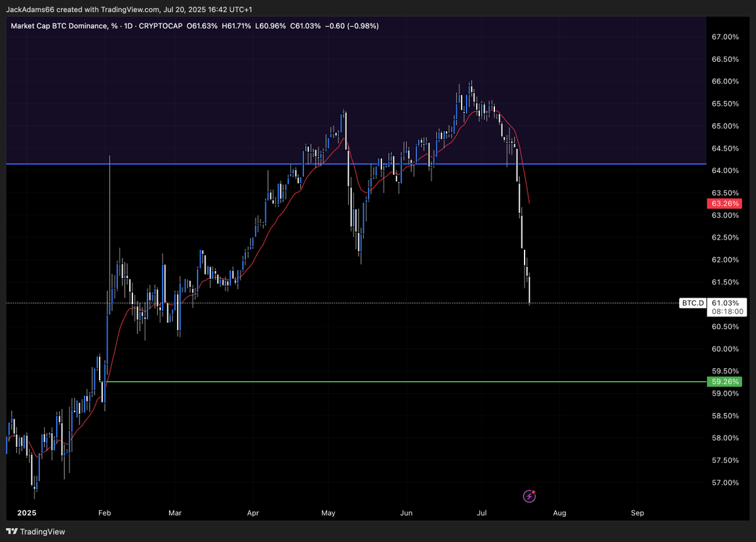The image size is (756, 542).
Task: Click the 65.00% price axis label
Action: 725,126
